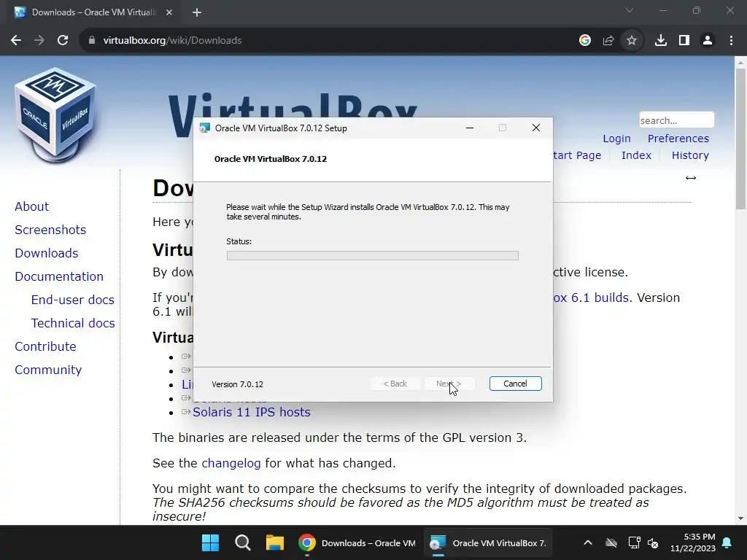The height and width of the screenshot is (560, 747).
Task: Open the Start Page link
Action: pos(577,155)
